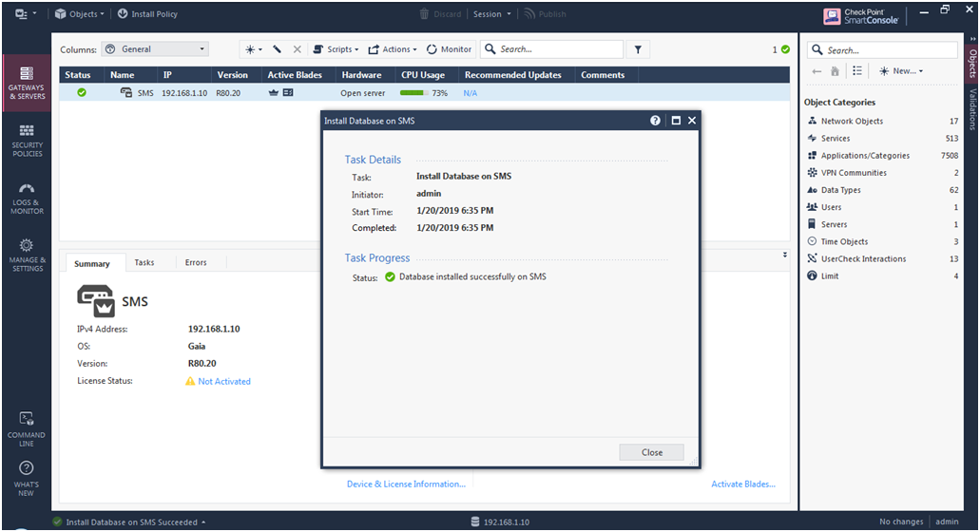The height and width of the screenshot is (532, 980).
Task: Click the Delete X toolbar icon
Action: [x=298, y=49]
